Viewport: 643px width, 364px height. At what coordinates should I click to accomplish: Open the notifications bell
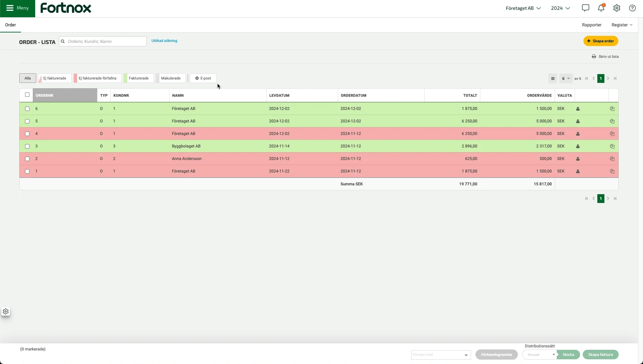601,8
